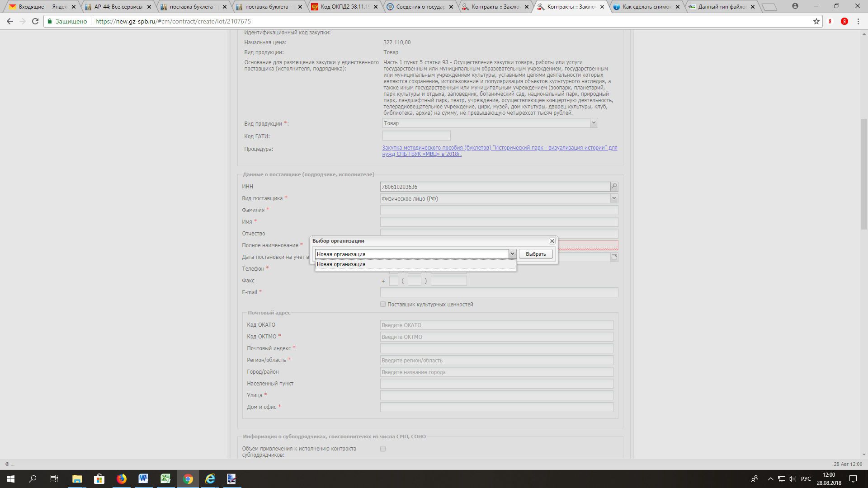Click the vertical page scrollbar thumb
868x488 pixels.
[864, 174]
